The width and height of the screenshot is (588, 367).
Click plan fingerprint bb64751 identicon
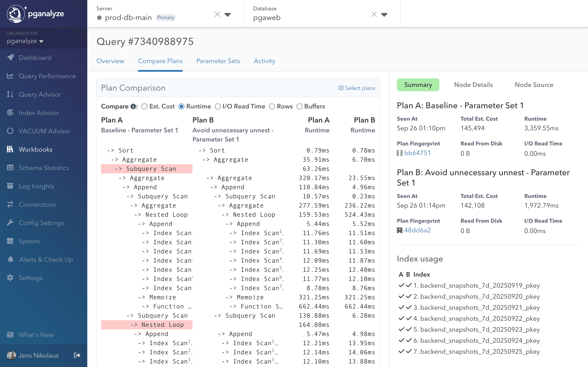[x=399, y=153]
